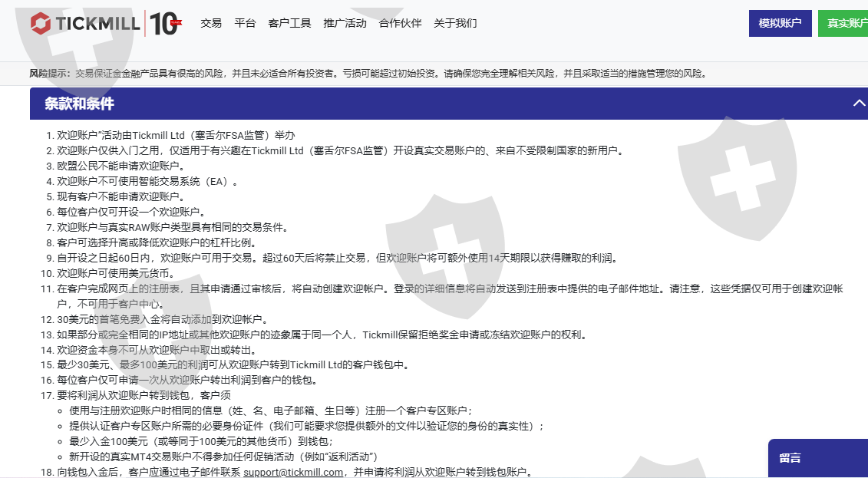Open the 留言 chat widget

tap(818, 458)
